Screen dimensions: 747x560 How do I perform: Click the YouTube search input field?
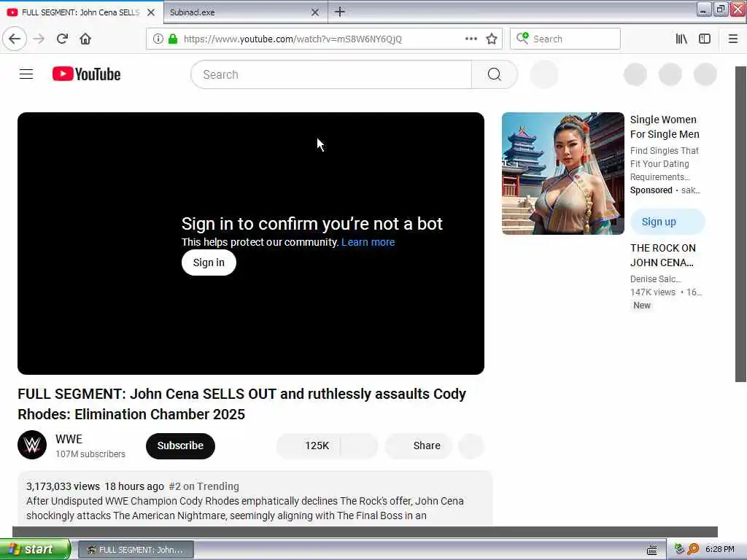pyautogui.click(x=331, y=74)
